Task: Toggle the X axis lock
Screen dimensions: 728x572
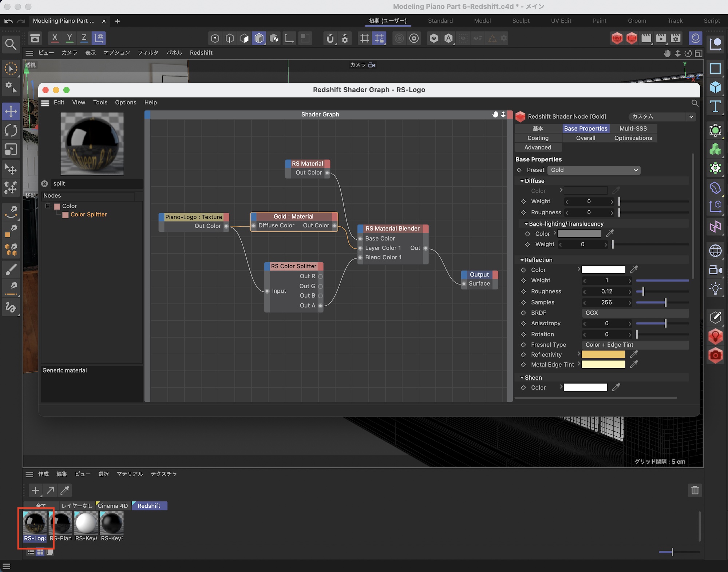Action: coord(55,38)
